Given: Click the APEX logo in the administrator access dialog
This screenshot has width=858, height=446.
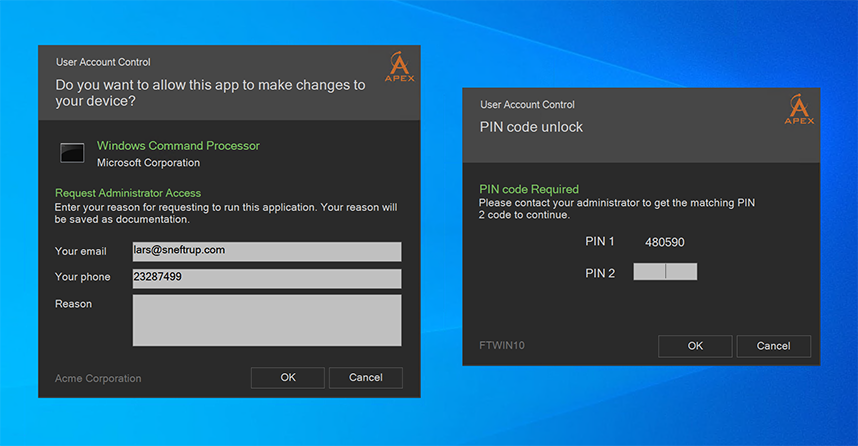Looking at the screenshot, I should (x=399, y=67).
